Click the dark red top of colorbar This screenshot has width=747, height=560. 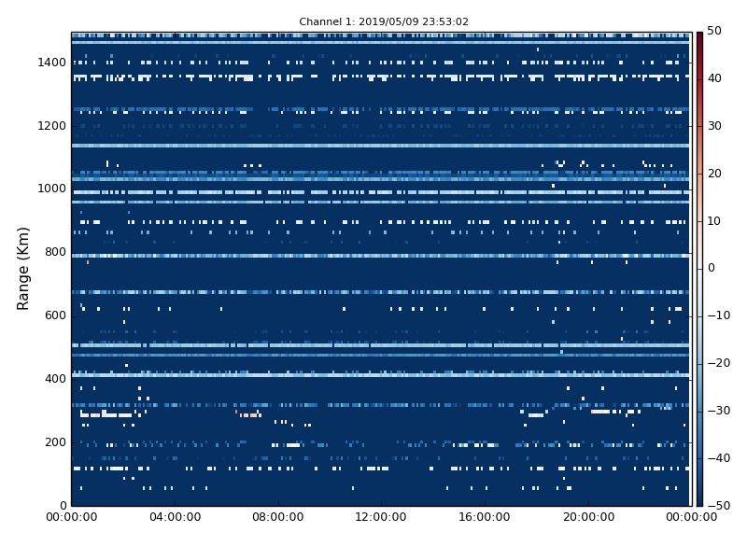point(699,35)
